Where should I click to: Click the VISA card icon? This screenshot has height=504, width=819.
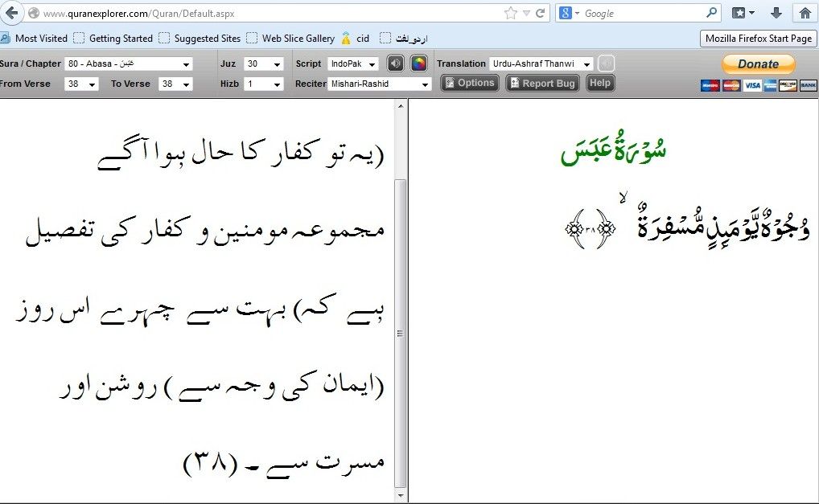point(752,85)
